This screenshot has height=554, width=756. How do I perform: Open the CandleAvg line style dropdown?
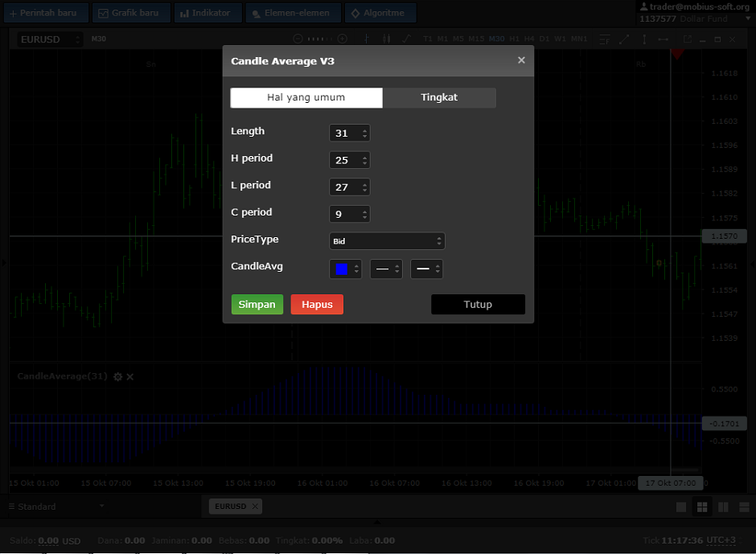pyautogui.click(x=386, y=269)
